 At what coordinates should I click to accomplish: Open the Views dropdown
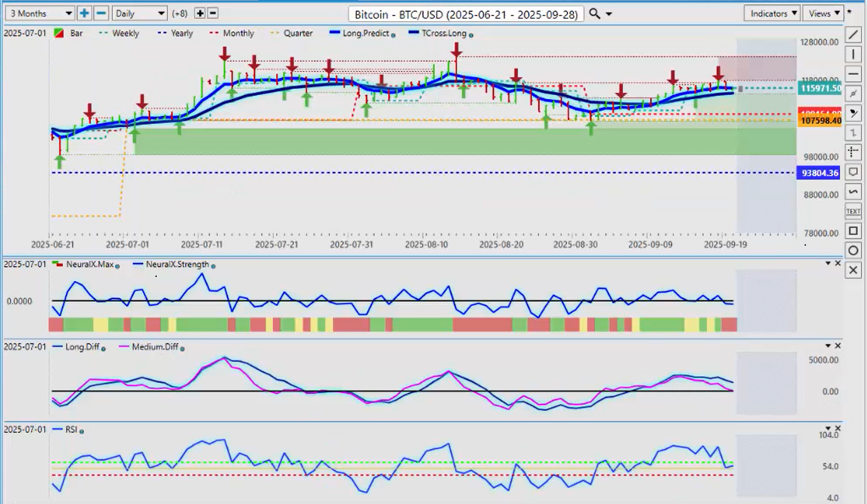click(823, 14)
